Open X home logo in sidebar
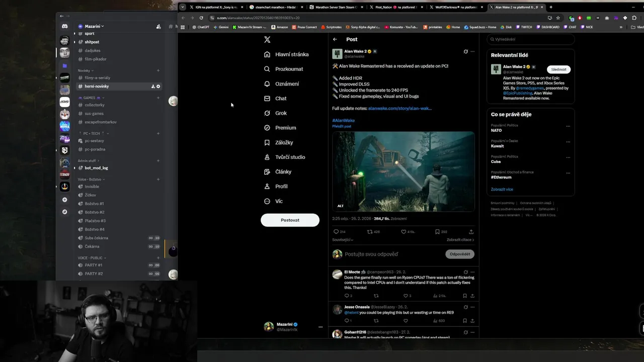This screenshot has width=644, height=362. [x=267, y=39]
